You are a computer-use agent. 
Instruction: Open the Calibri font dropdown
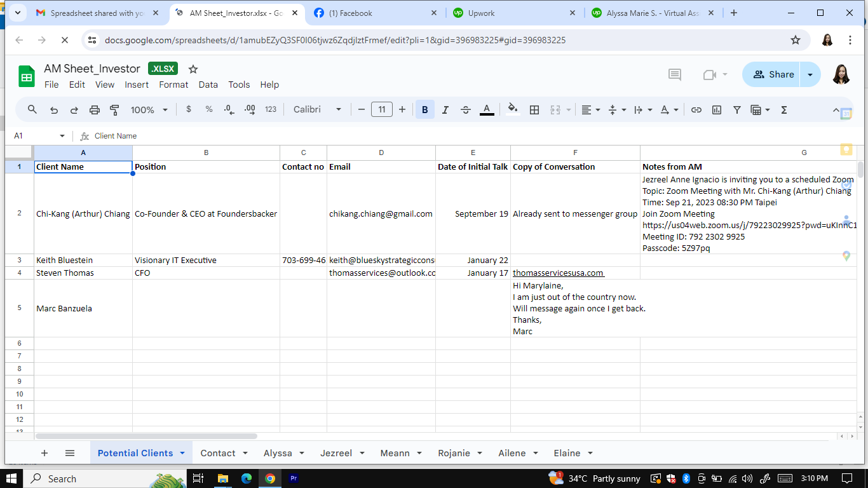[x=317, y=109]
